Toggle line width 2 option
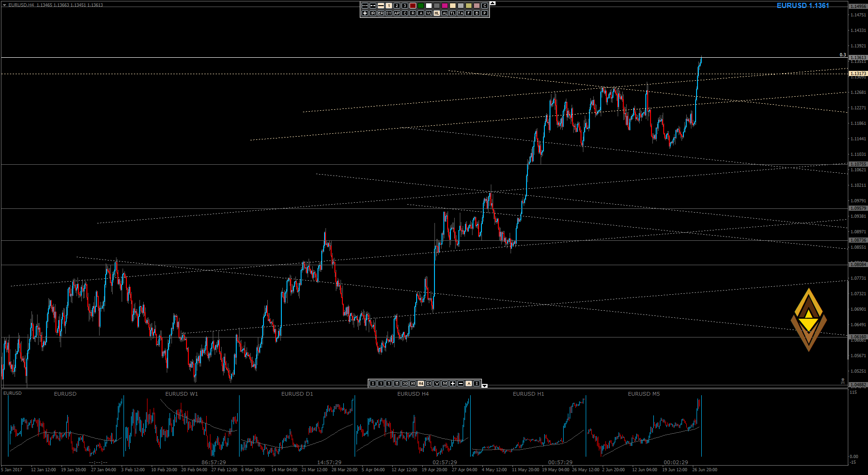This screenshot has height=475, width=868. click(397, 6)
